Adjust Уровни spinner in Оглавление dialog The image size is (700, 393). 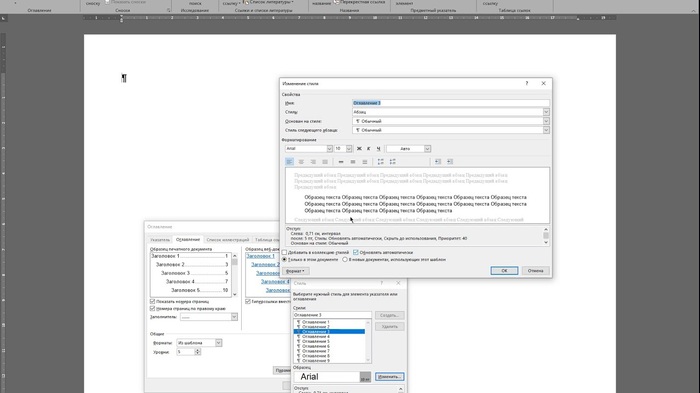point(198,352)
